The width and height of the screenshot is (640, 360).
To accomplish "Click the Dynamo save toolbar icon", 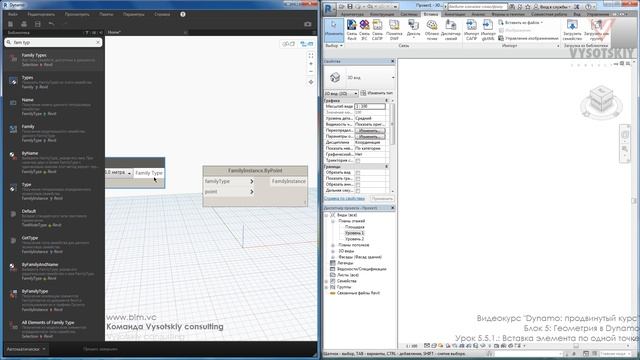I will [x=38, y=24].
